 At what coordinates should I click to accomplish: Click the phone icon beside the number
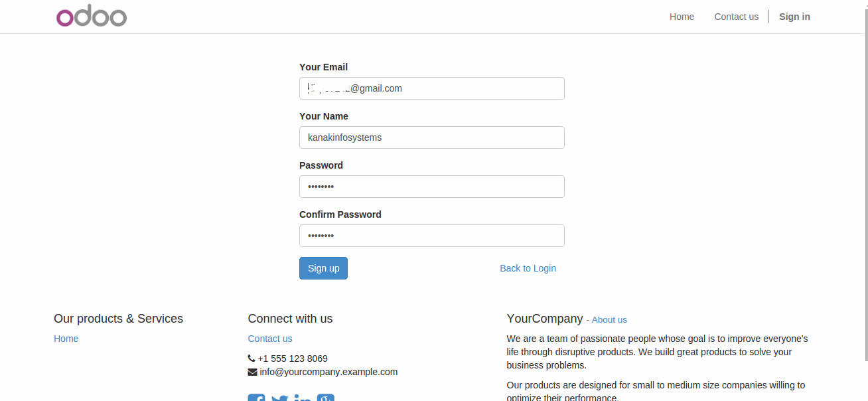click(x=252, y=359)
